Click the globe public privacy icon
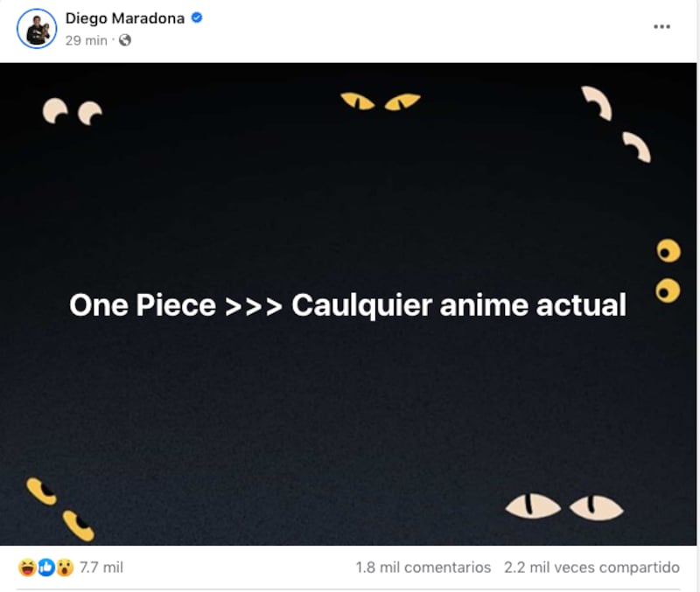Viewport: 700px width, 592px height. (125, 40)
